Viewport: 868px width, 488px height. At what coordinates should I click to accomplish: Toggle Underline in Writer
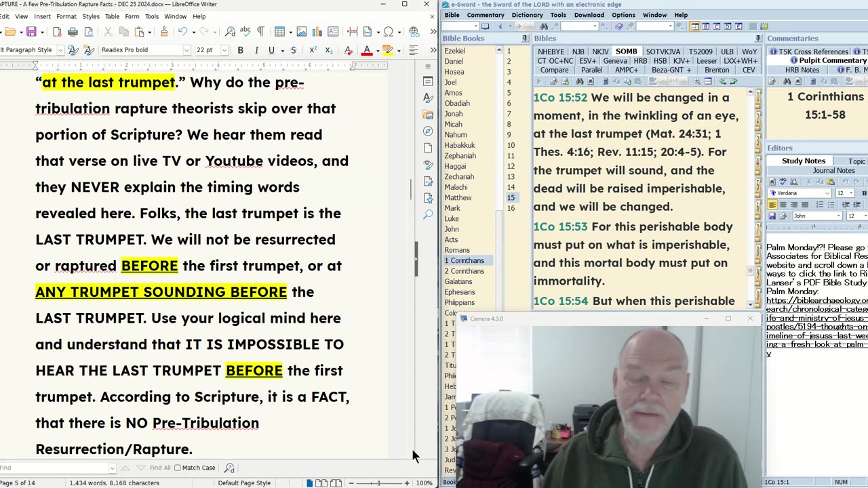(271, 50)
